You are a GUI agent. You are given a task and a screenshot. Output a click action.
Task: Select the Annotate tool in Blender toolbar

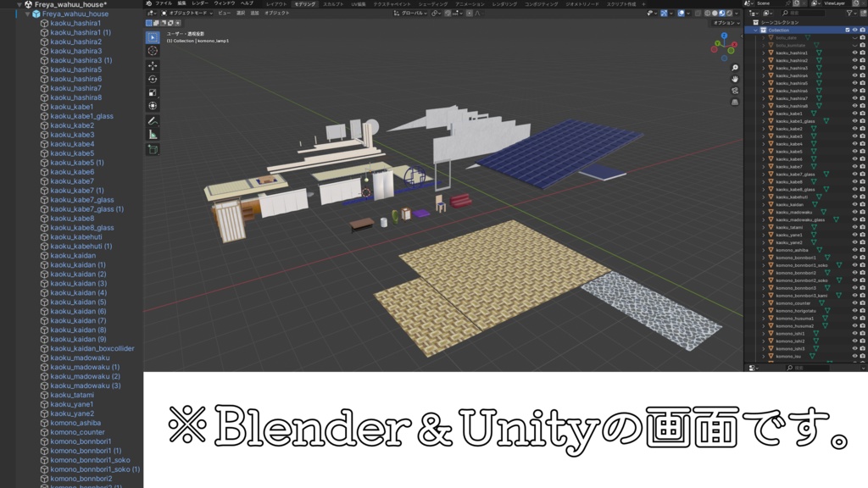point(153,120)
